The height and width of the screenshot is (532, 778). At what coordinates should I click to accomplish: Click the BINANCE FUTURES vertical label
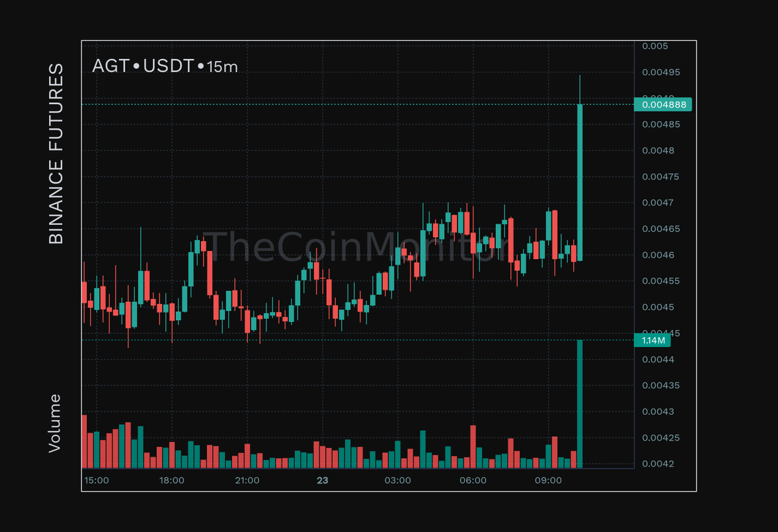(57, 154)
